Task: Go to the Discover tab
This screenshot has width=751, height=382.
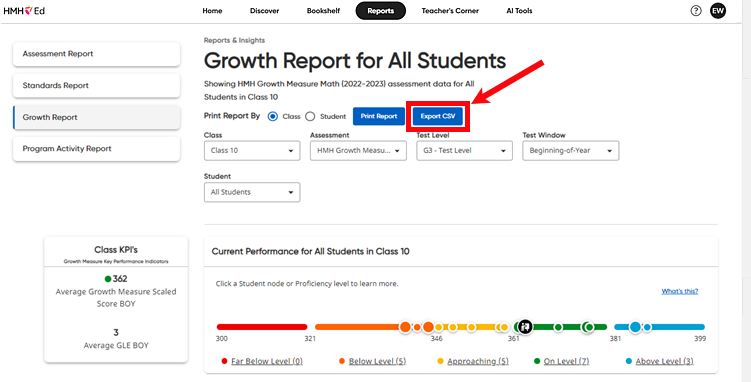Action: tap(264, 11)
